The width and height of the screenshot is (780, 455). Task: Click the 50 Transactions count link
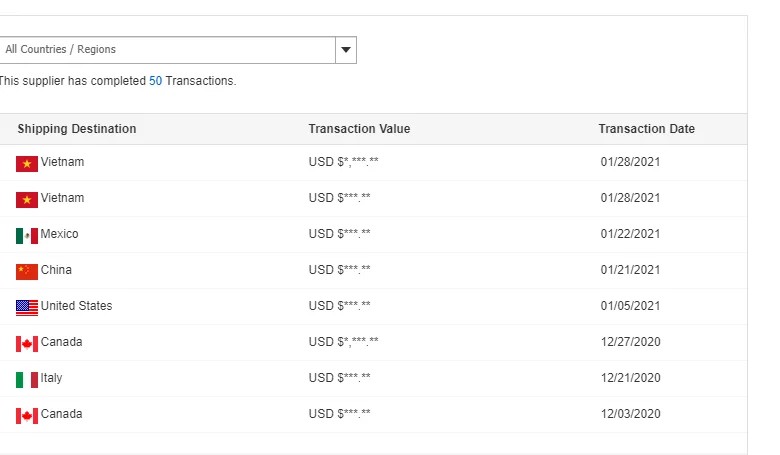[155, 81]
